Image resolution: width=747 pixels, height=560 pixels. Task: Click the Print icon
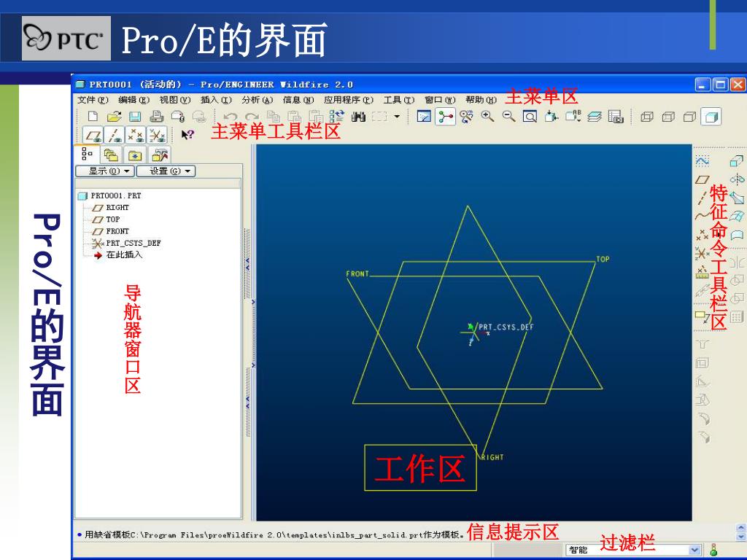[x=156, y=116]
